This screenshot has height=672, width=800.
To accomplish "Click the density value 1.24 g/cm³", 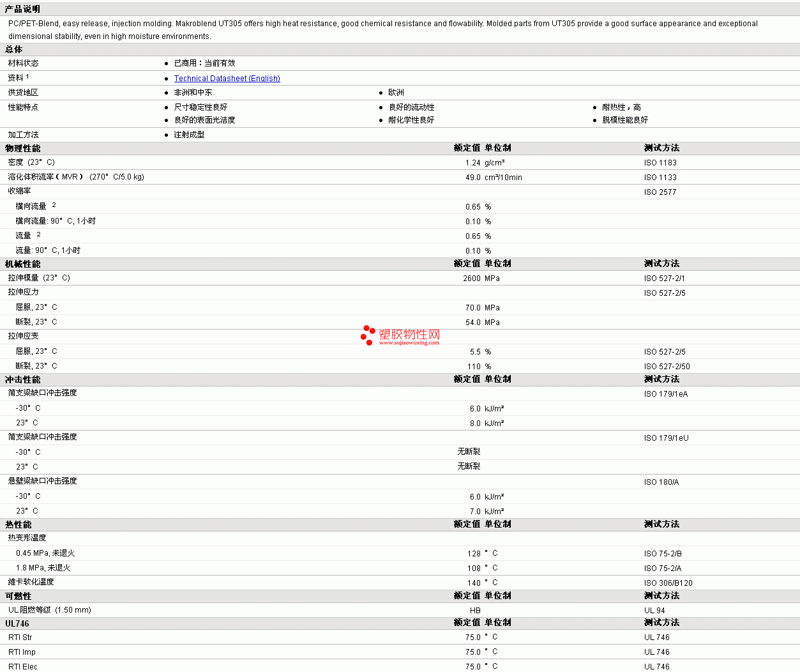I will pos(485,163).
